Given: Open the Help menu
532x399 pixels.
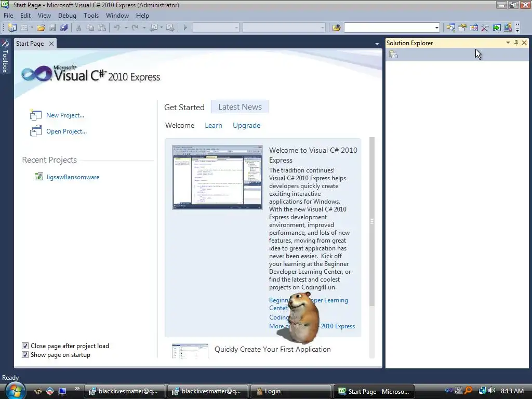Looking at the screenshot, I should (142, 16).
